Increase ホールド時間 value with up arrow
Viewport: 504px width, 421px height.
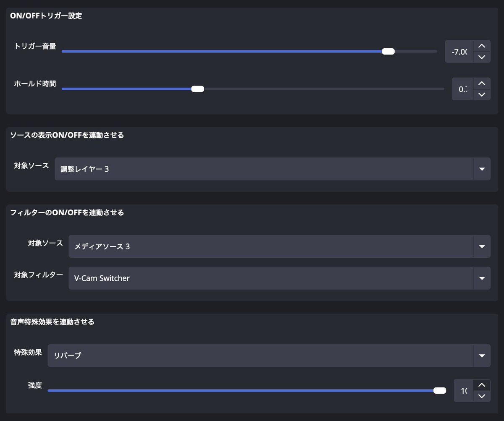pyautogui.click(x=482, y=83)
